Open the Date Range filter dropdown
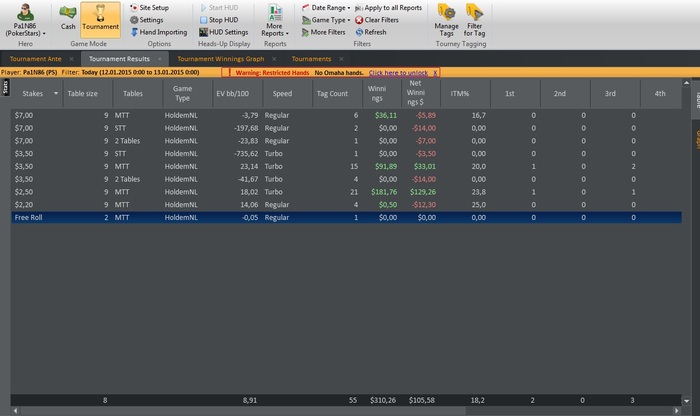 click(x=326, y=8)
